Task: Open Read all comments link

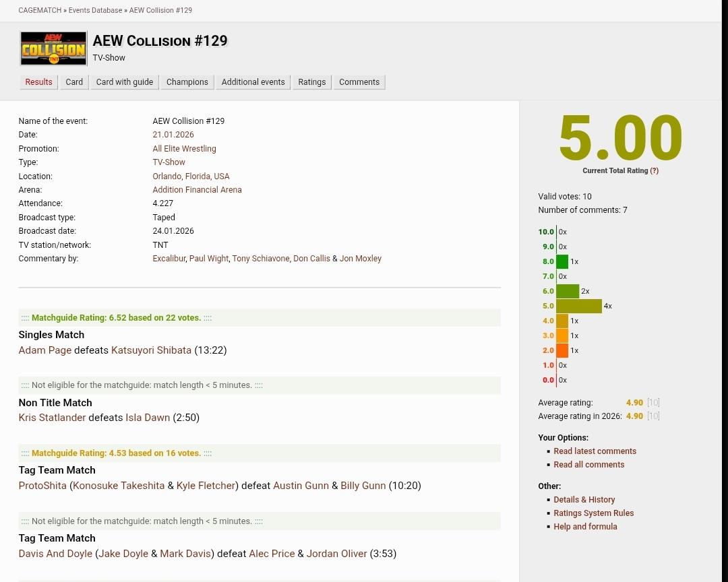Action: [x=588, y=465]
